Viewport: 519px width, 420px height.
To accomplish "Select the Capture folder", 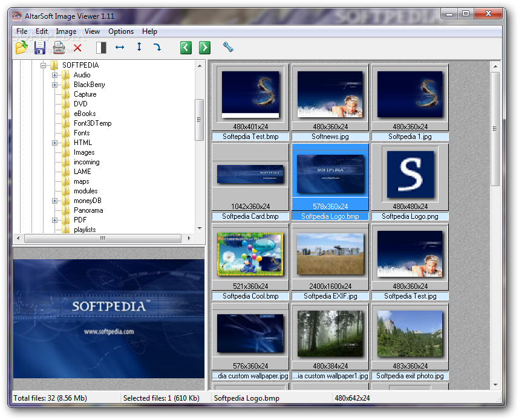I will pos(85,94).
